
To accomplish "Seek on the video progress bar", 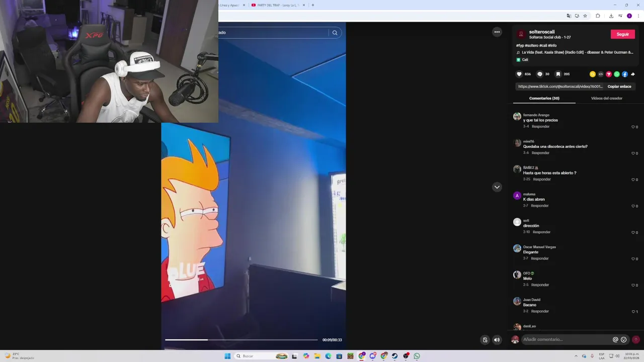I will pyautogui.click(x=242, y=340).
